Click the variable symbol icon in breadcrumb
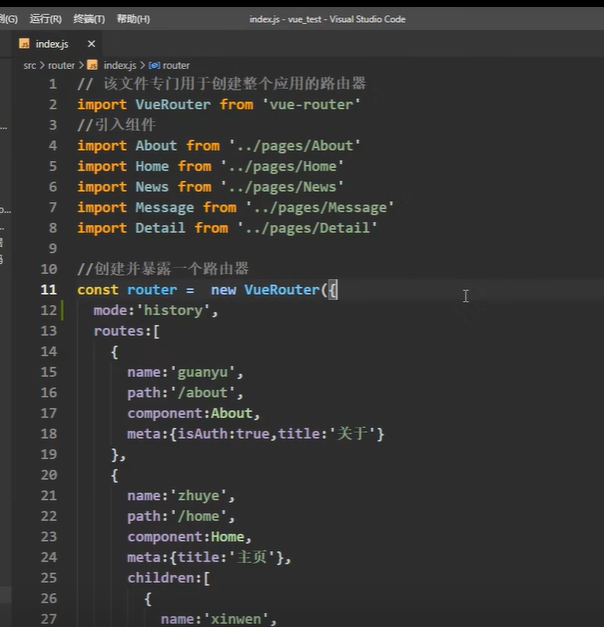The image size is (604, 627). pos(154,65)
